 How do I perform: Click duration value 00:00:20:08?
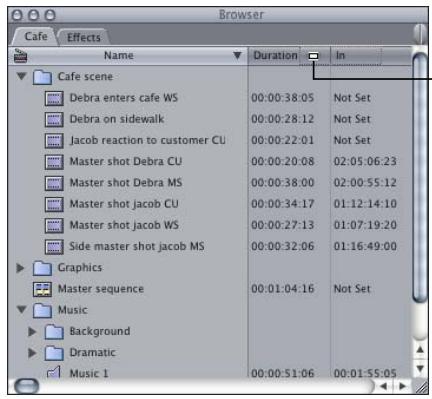tap(282, 162)
